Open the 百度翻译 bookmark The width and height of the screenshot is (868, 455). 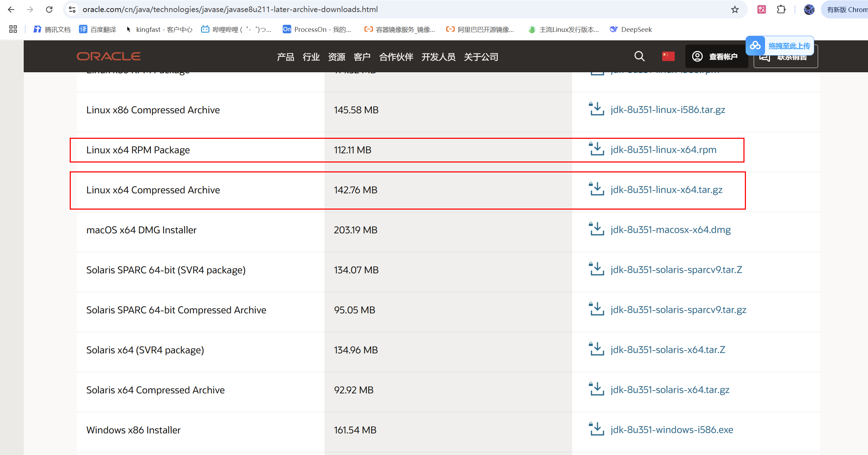coord(98,29)
